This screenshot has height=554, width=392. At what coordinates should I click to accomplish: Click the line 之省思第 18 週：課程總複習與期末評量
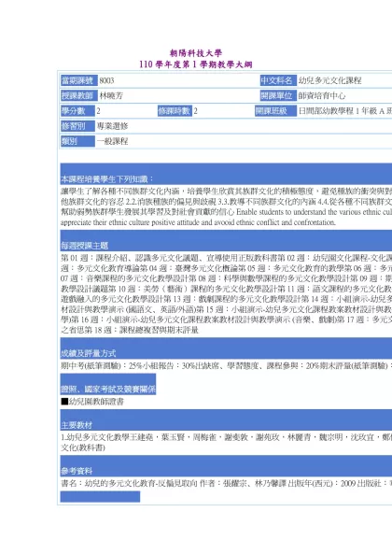click(x=130, y=330)
